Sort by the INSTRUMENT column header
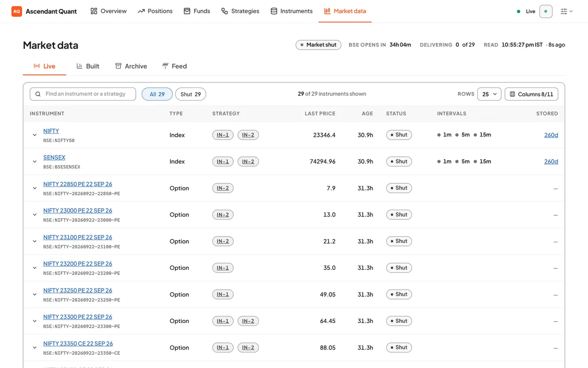 47,113
